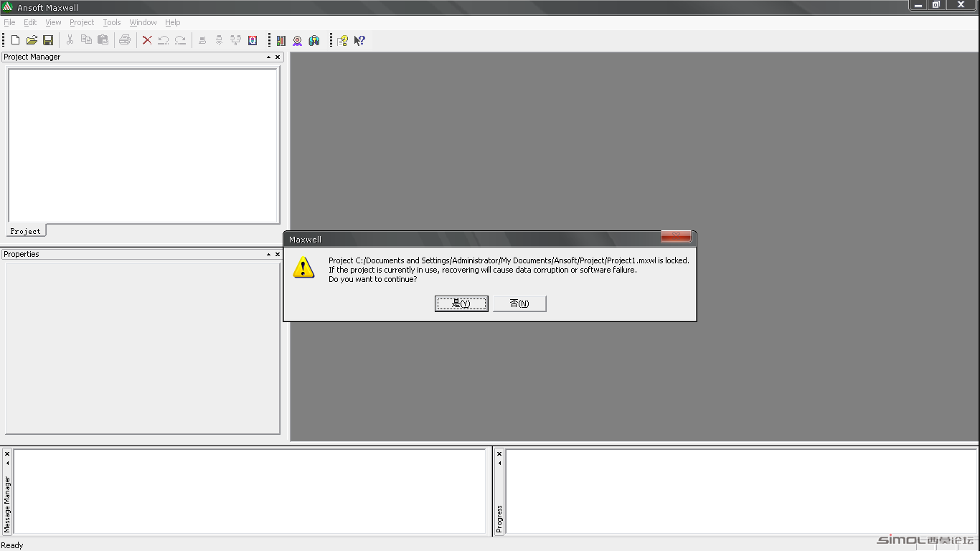Click the colored bars design icon
The width and height of the screenshot is (980, 551).
[281, 40]
